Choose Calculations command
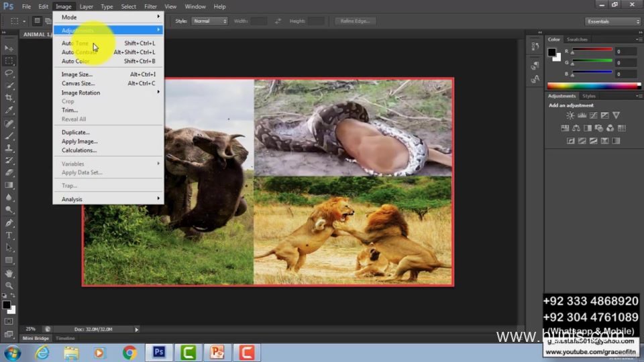Viewport: 644px width, 362px height. 109,150
